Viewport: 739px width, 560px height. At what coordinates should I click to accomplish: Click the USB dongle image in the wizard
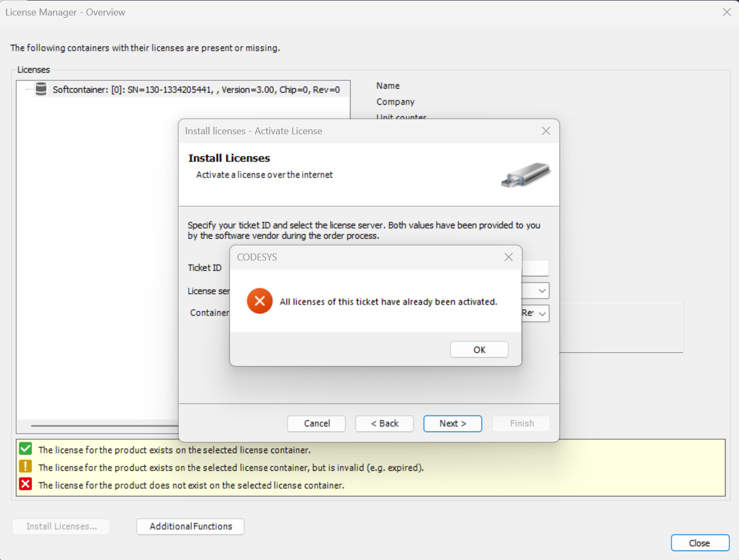pyautogui.click(x=526, y=175)
